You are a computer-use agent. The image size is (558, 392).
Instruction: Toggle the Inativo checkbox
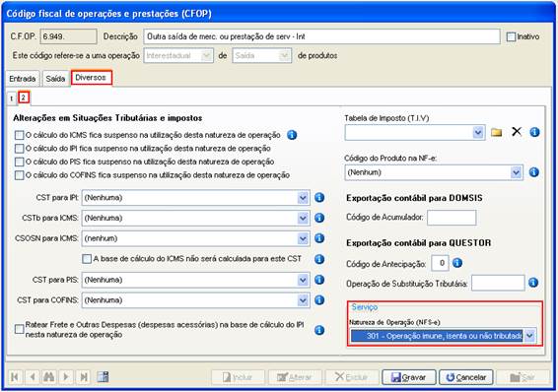point(511,36)
